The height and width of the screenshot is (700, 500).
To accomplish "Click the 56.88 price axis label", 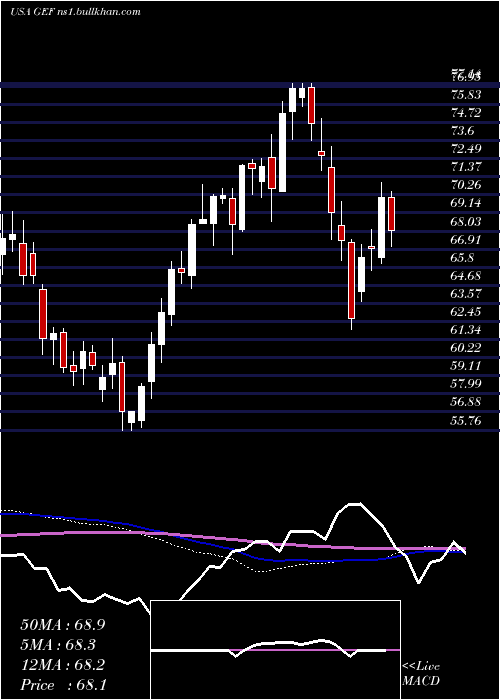I will click(466, 402).
